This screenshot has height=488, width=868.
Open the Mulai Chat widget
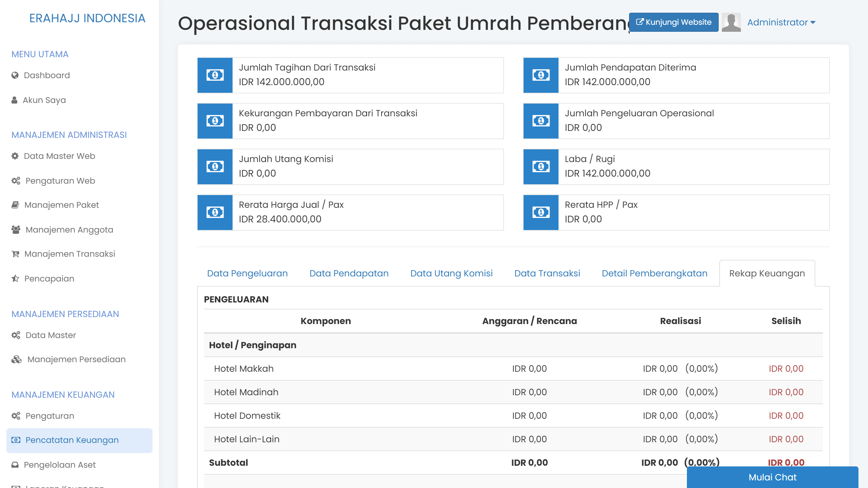(772, 477)
